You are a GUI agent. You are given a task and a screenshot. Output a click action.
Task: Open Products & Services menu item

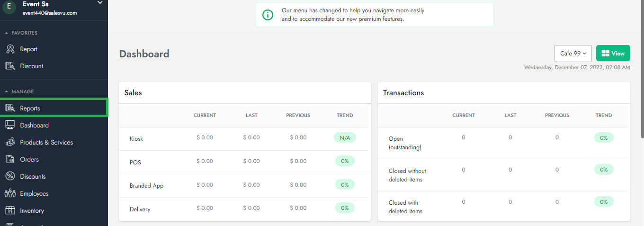[46, 142]
